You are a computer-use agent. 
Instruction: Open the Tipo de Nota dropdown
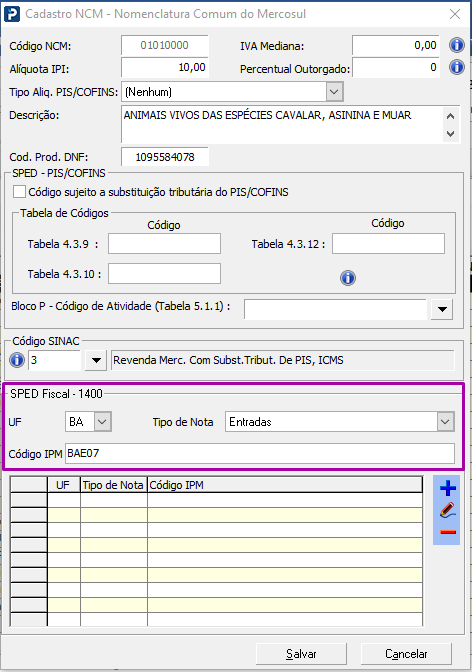click(445, 422)
